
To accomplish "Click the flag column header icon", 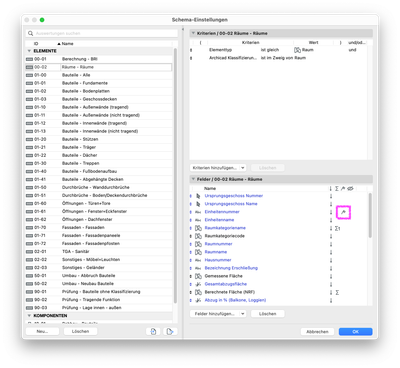I will [x=343, y=189].
